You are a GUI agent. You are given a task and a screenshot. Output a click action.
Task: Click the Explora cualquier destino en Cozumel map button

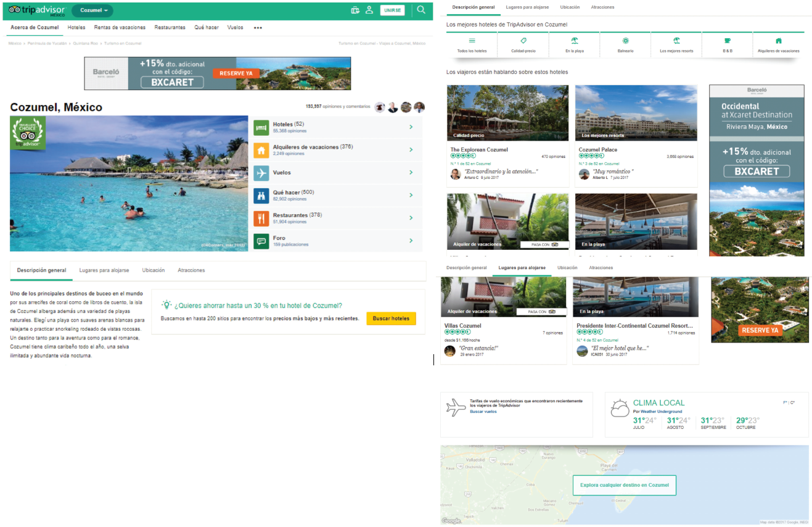tap(625, 485)
